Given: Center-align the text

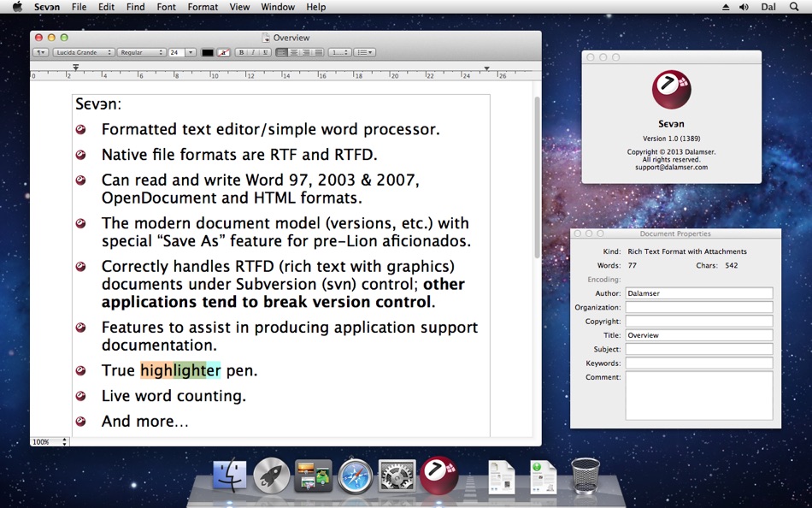Looking at the screenshot, I should click(294, 52).
